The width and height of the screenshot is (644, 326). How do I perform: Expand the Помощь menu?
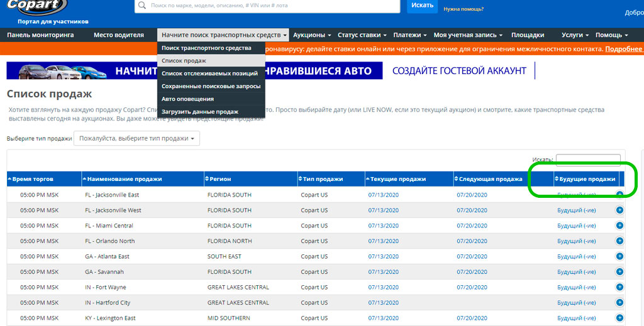tap(611, 35)
